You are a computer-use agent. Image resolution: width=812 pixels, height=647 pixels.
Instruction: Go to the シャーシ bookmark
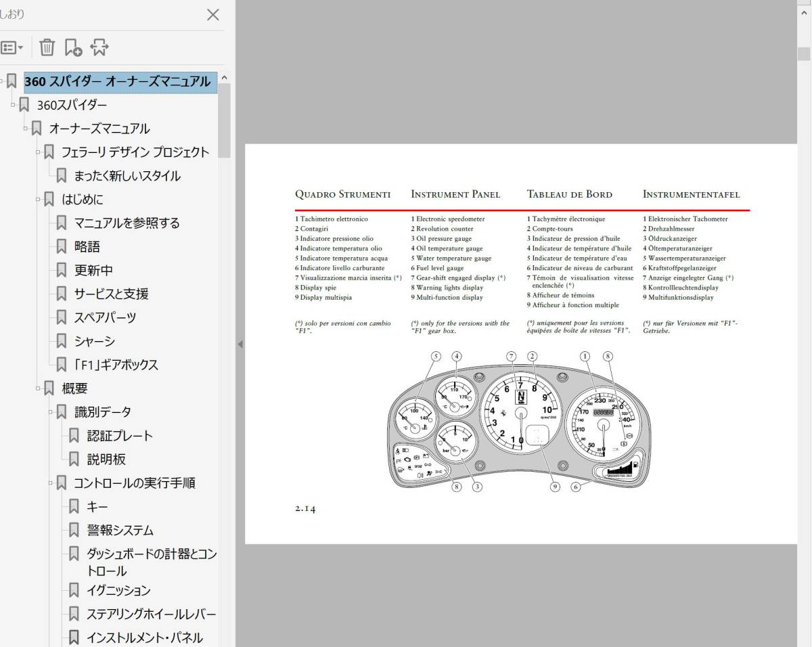95,341
